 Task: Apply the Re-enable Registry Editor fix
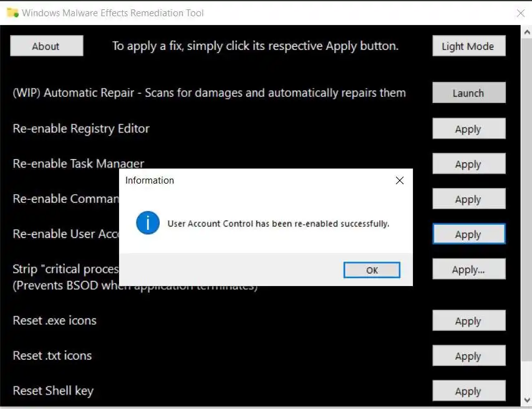point(469,129)
